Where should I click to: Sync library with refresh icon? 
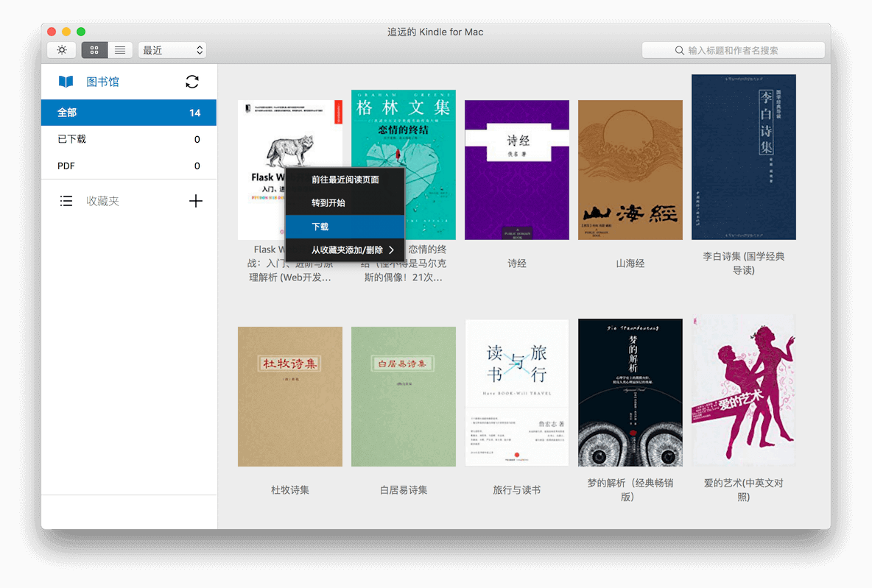(x=192, y=82)
